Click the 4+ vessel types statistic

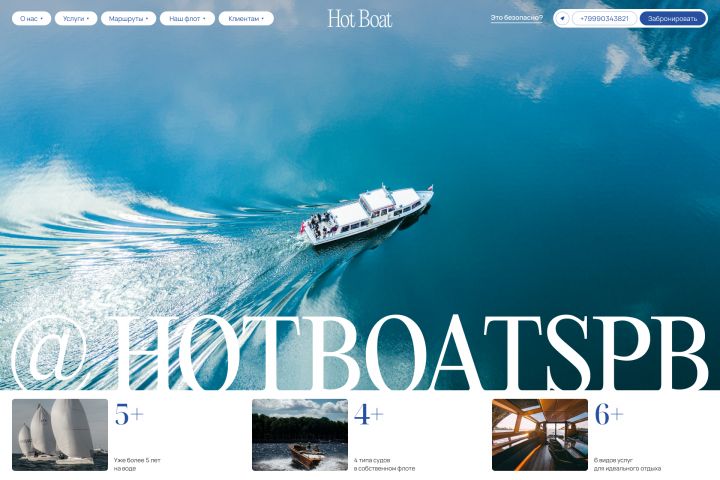(x=369, y=414)
